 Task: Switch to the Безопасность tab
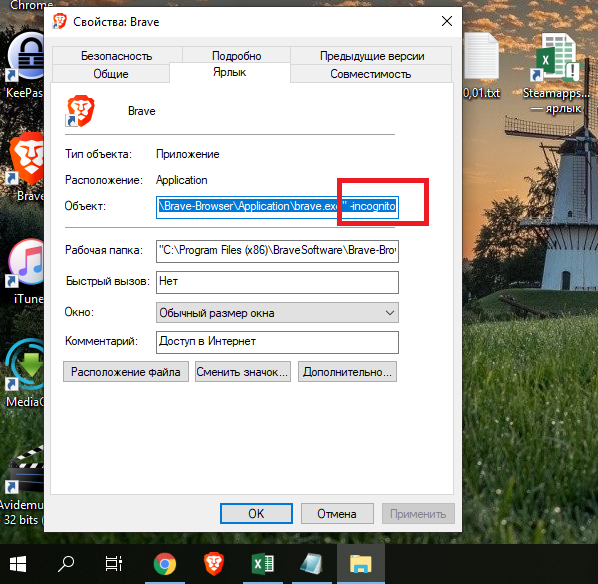[117, 56]
